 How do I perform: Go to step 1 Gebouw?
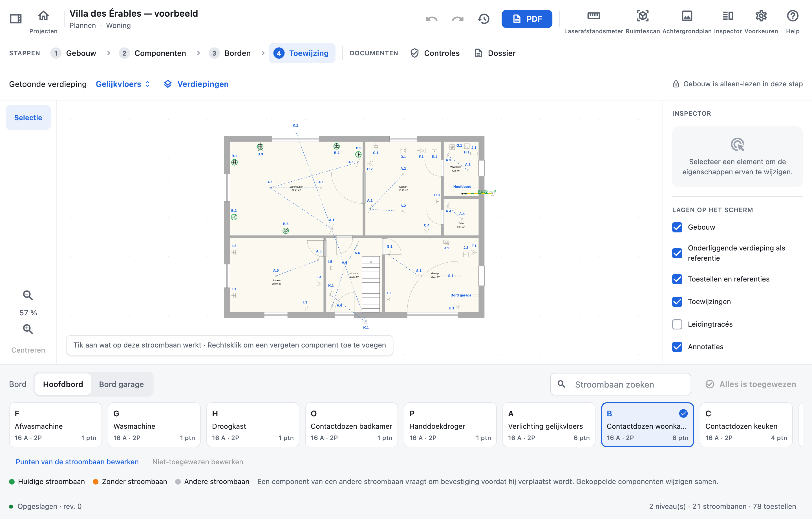pyautogui.click(x=74, y=53)
